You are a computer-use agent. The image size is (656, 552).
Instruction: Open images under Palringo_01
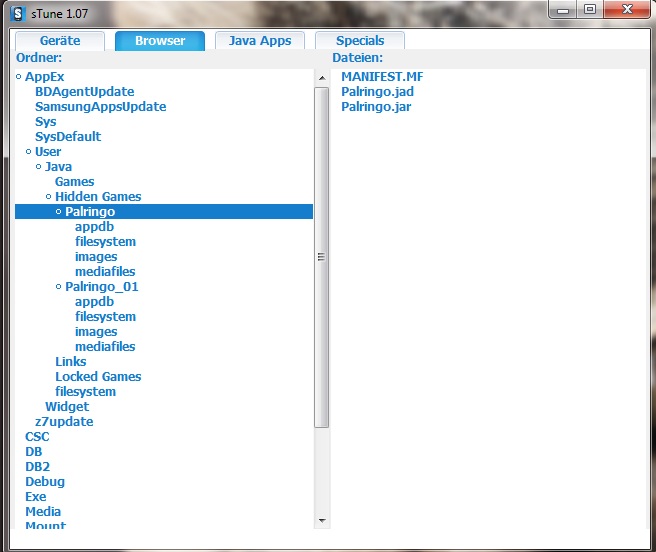[96, 331]
